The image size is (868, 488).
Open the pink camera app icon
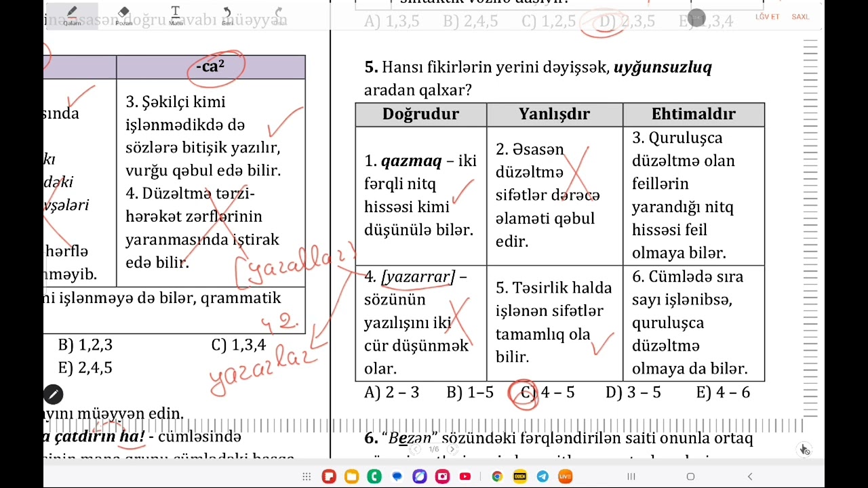[x=443, y=476]
